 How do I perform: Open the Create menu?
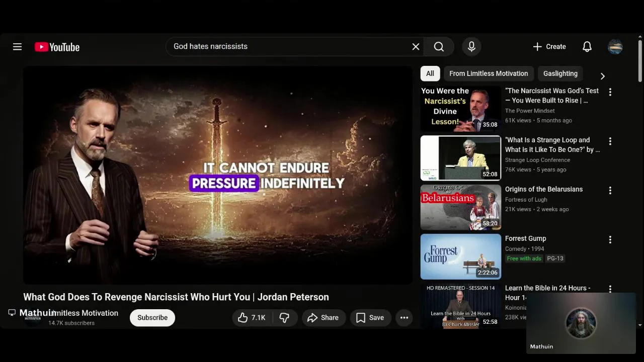549,47
